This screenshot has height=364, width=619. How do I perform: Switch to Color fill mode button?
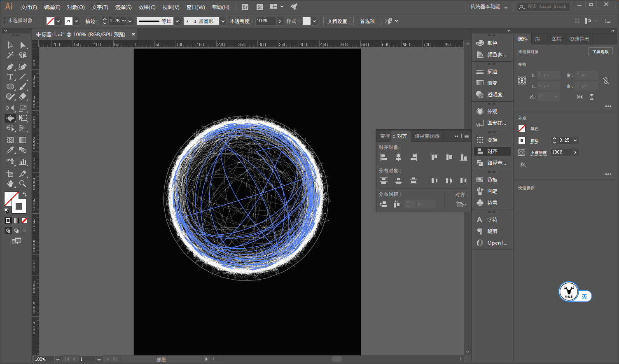pos(8,220)
